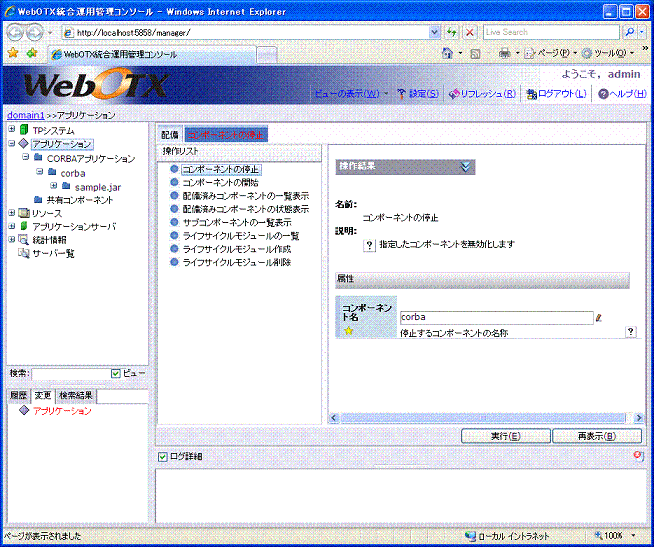Collapse the CORBAアプリケーション tree node
Screen dimensions: 654x547
click(x=25, y=158)
